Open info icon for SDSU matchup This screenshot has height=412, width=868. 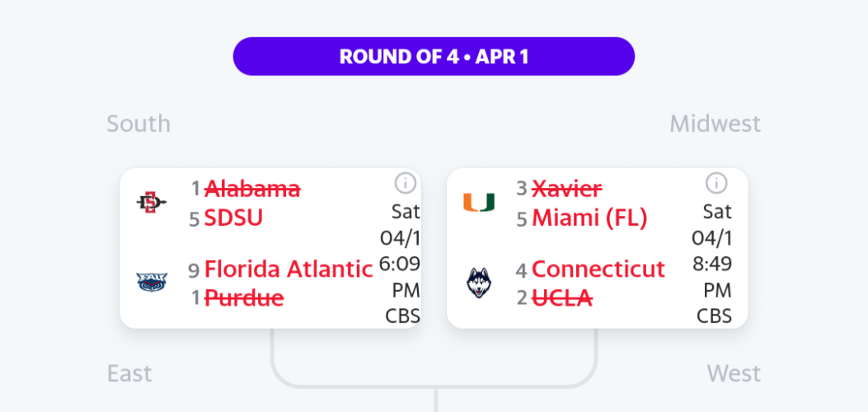(406, 183)
